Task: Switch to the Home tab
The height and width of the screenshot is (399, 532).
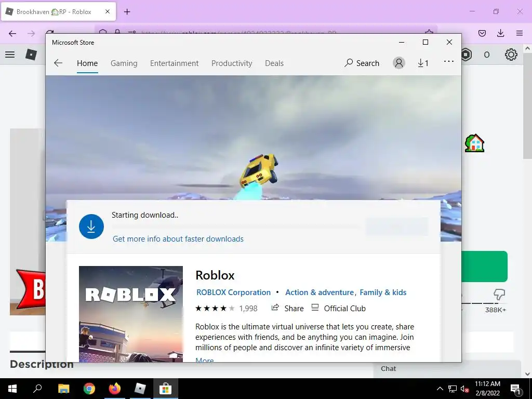Action: [x=87, y=63]
